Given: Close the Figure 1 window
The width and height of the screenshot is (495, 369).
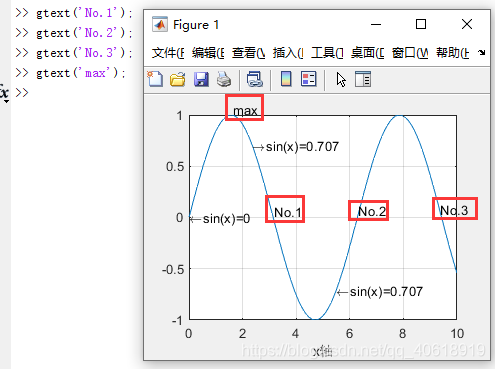Looking at the screenshot, I should [x=467, y=24].
